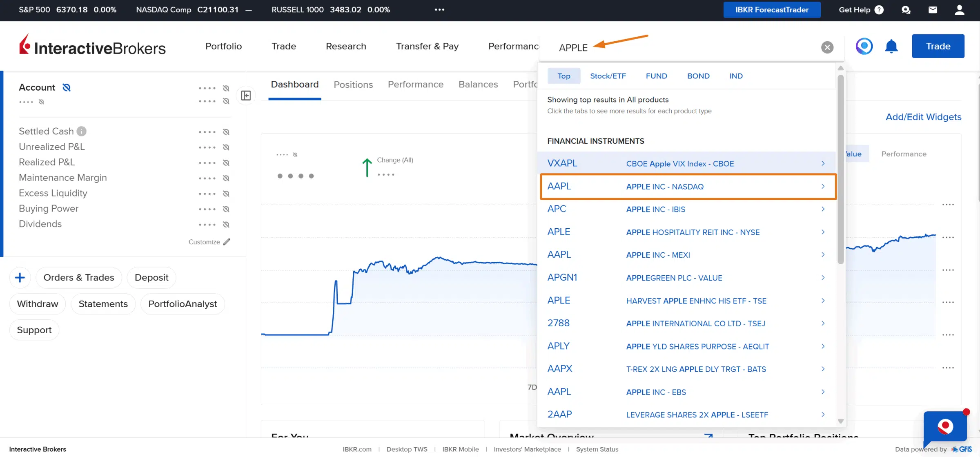Screen dimensions: 980x457
Task: Open the chat support bubble icon
Action: (906, 10)
